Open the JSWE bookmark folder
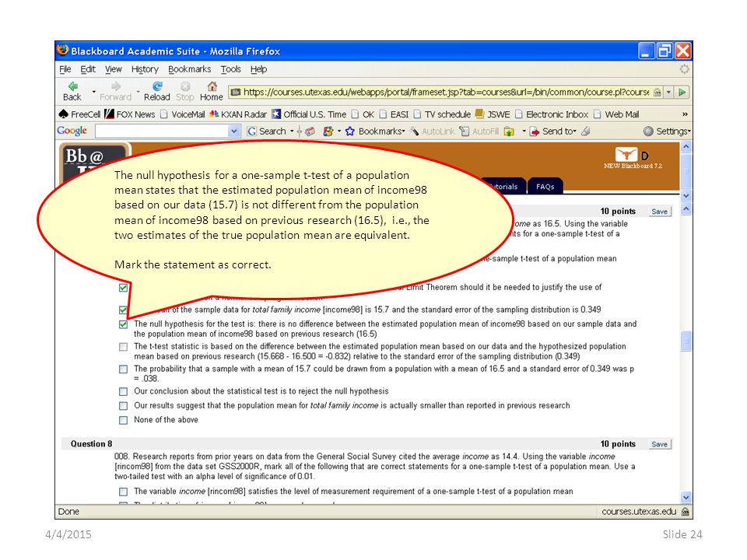 pyautogui.click(x=493, y=114)
